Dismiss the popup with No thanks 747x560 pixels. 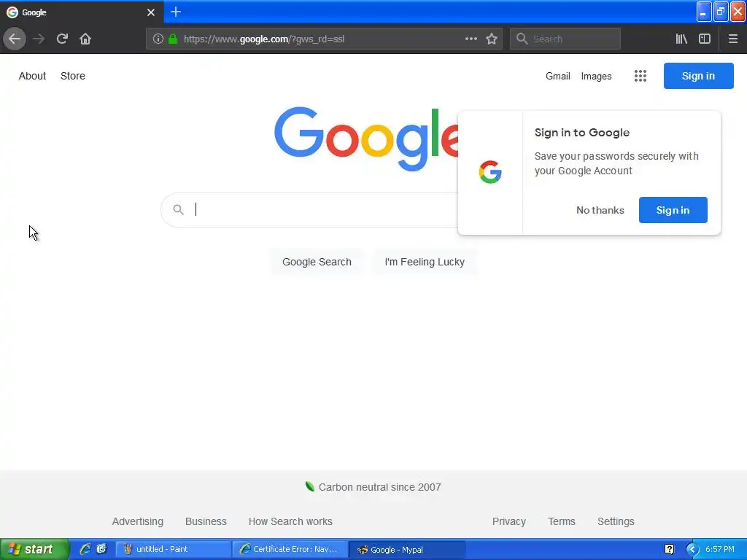pos(600,210)
